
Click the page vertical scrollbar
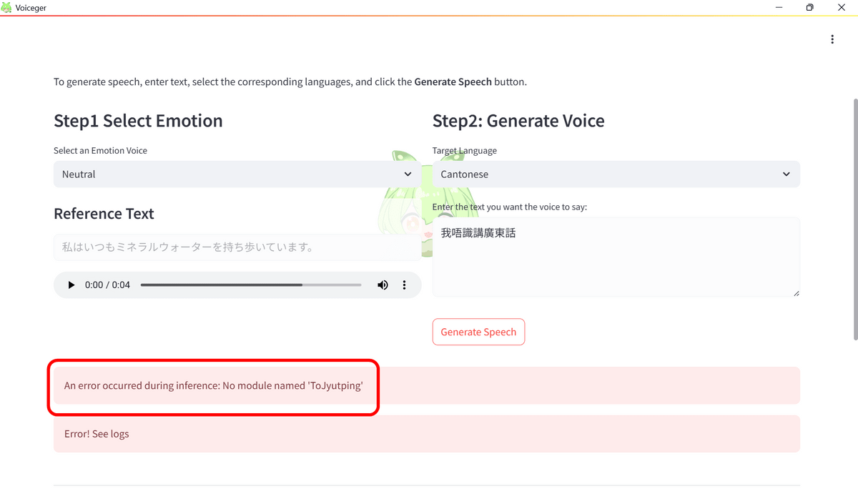click(x=854, y=214)
